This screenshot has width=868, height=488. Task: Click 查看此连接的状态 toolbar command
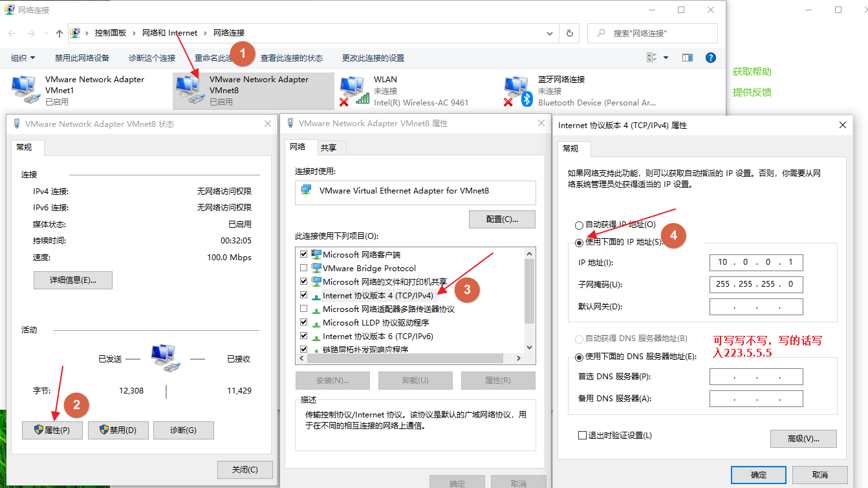[292, 58]
